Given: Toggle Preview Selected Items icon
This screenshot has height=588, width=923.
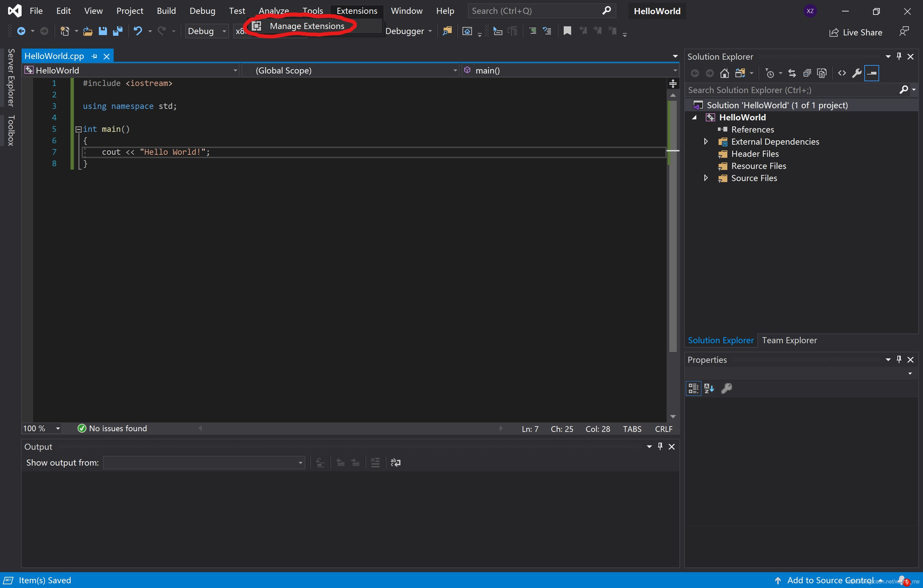Looking at the screenshot, I should 872,73.
